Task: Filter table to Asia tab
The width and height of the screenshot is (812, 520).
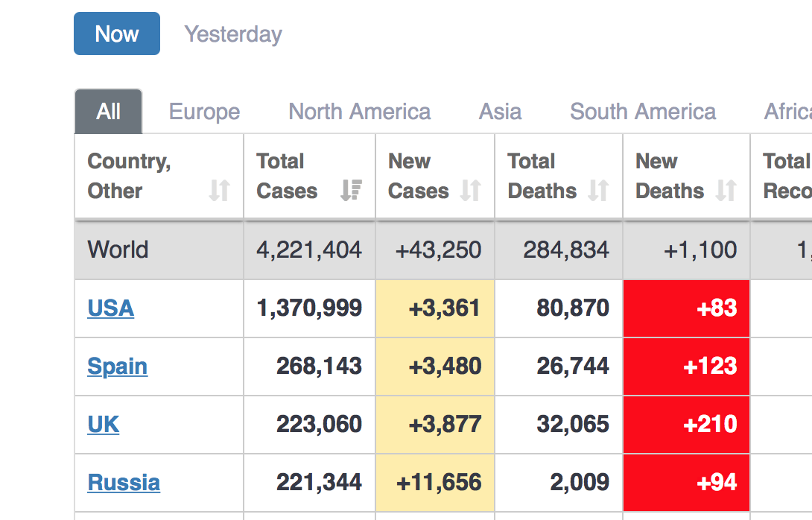Action: 500,112
